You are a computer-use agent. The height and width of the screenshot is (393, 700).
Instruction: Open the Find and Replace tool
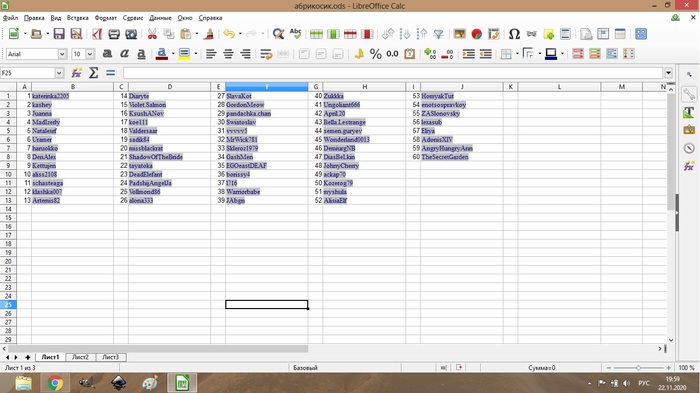tap(278, 34)
